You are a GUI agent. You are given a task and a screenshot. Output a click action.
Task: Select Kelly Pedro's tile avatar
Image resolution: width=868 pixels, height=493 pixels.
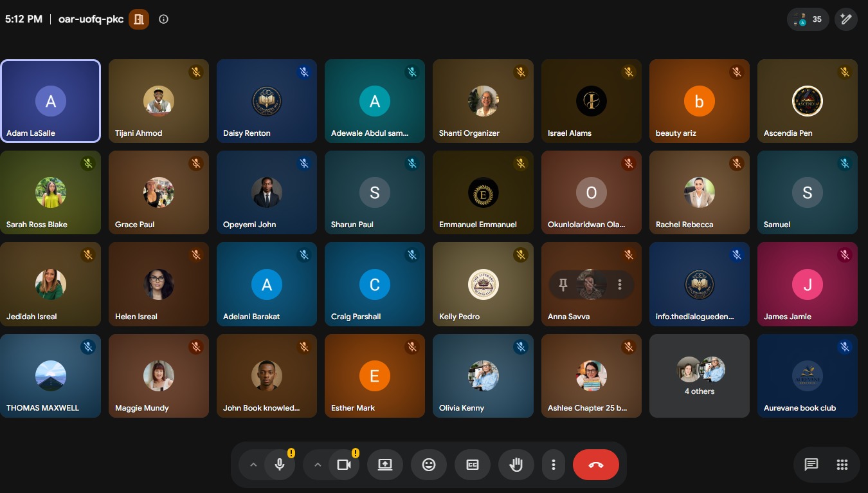click(x=484, y=284)
